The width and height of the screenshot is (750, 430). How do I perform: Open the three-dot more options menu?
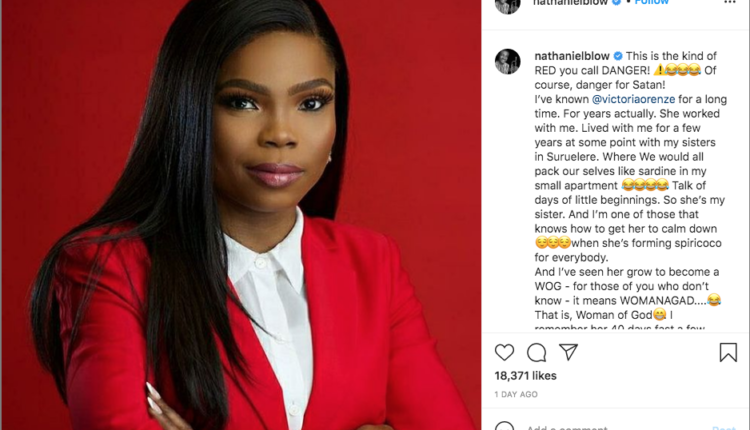(x=729, y=2)
